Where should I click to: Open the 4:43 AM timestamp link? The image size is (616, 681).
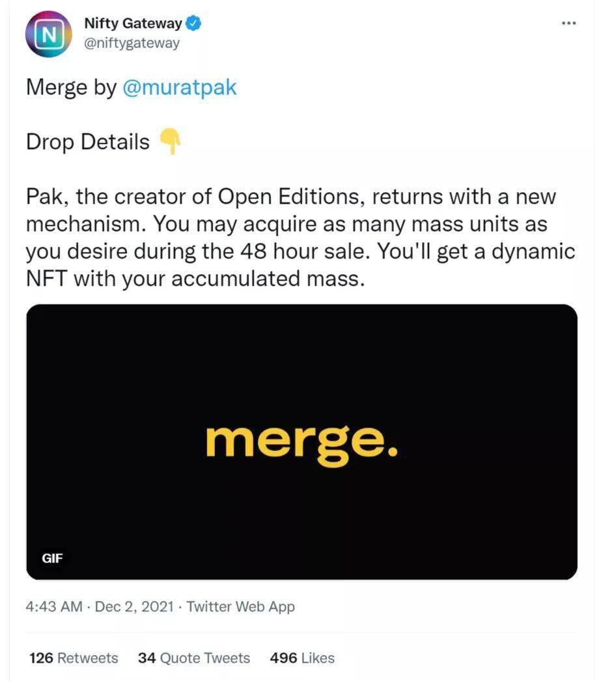coord(54,606)
